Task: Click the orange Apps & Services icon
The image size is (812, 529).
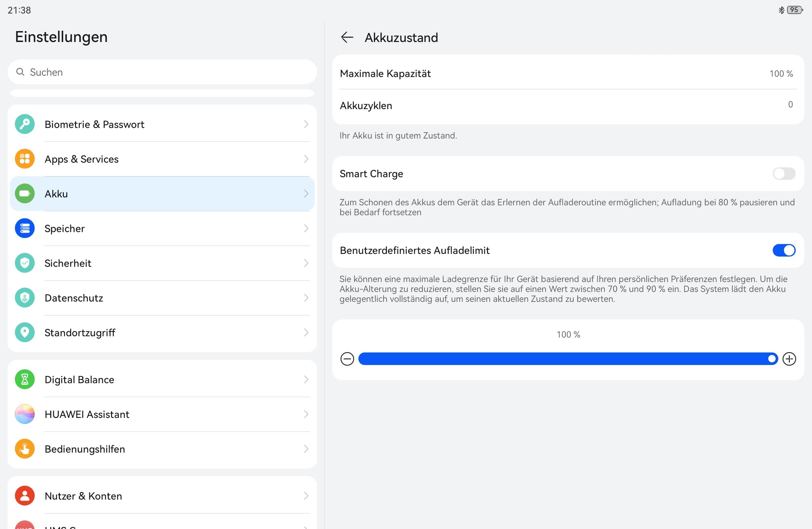Action: (x=24, y=159)
